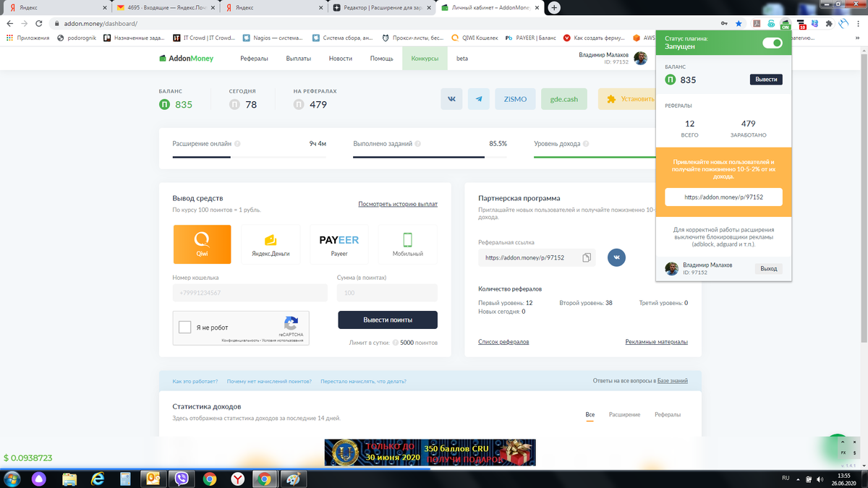The image size is (868, 488).
Task: Open Calculator from taskbar
Action: [x=125, y=479]
